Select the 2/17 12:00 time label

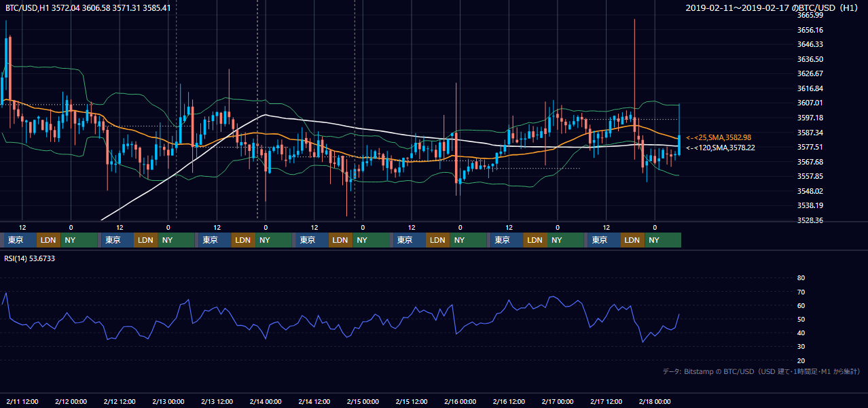(607, 401)
